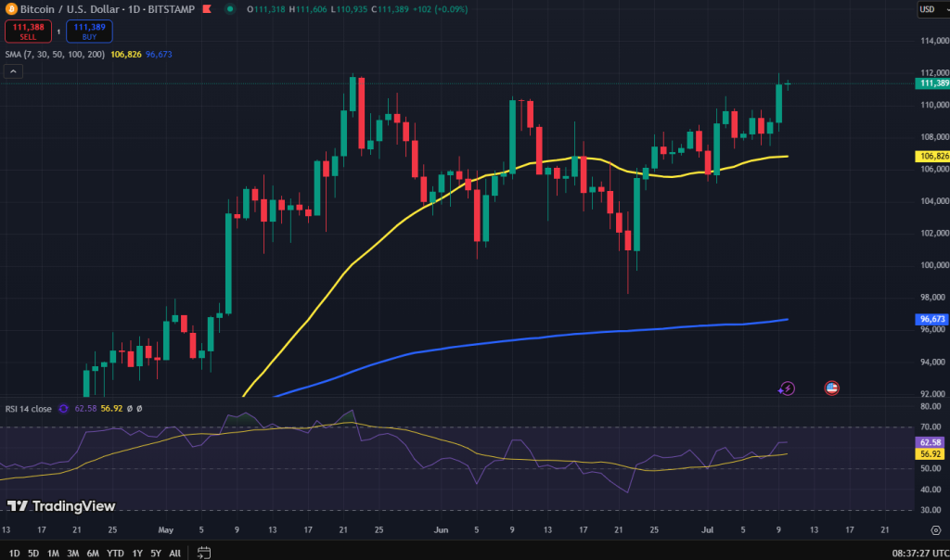The image size is (950, 560).
Task: Click the OHLC close value C111,389
Action: pyautogui.click(x=391, y=9)
